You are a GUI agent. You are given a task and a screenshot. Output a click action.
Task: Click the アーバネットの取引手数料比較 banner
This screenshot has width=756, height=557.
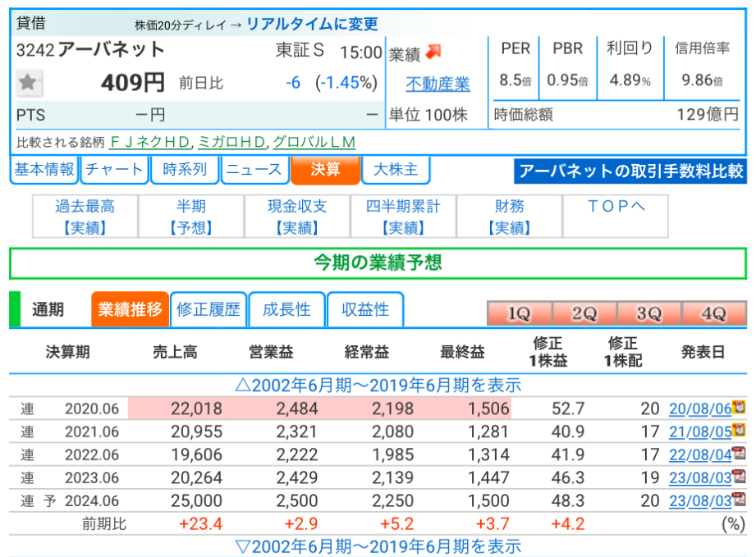tap(630, 171)
